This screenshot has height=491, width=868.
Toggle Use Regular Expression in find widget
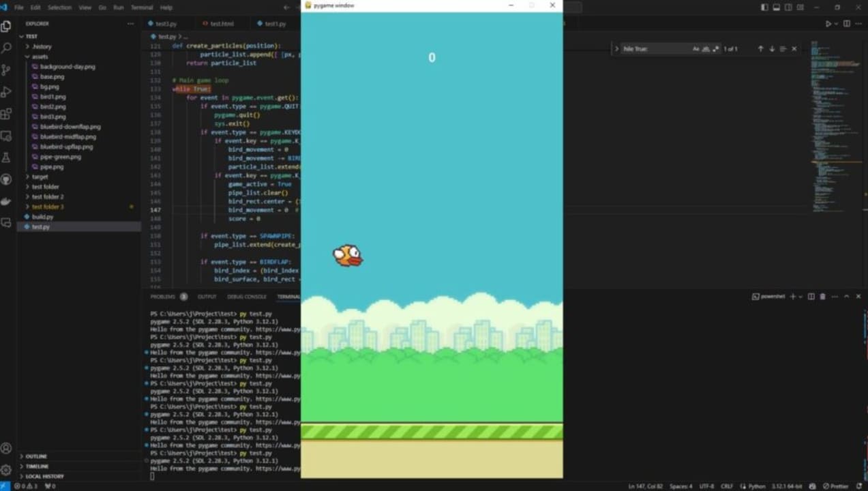pos(715,49)
